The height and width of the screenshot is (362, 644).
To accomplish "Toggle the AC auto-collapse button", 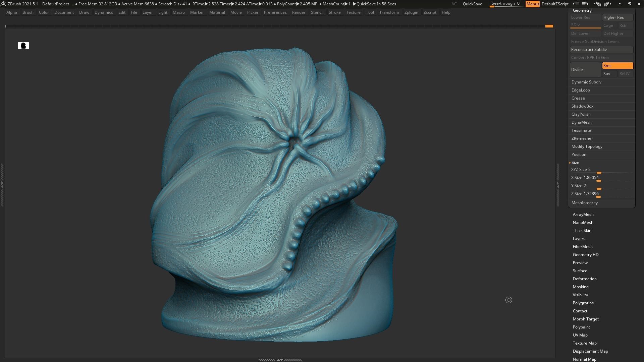I will click(454, 4).
